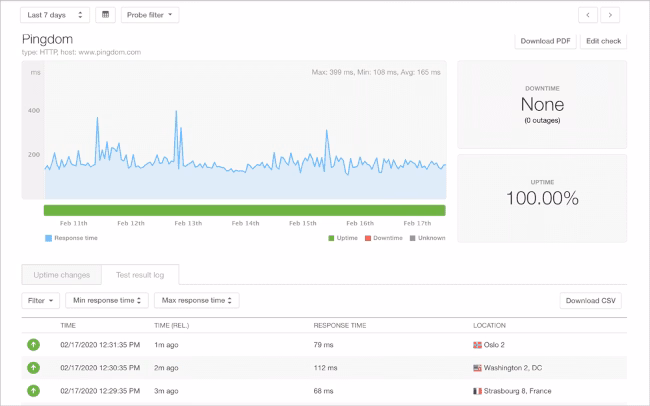This screenshot has width=650, height=406.
Task: Toggle Downtime legend entry
Action: [x=383, y=238]
